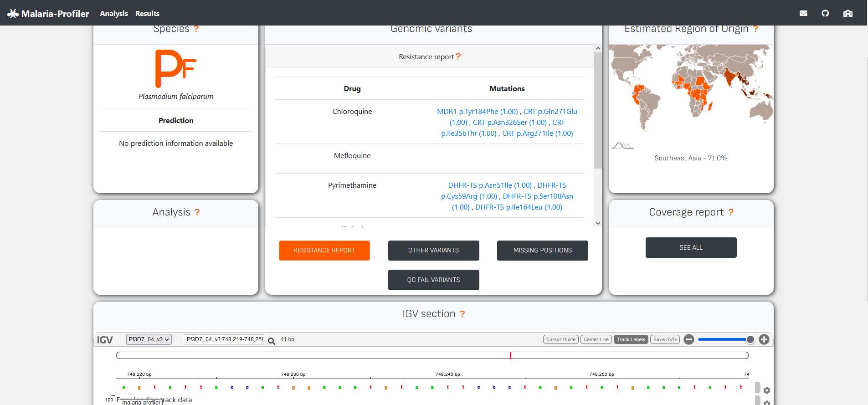This screenshot has height=405, width=868.
Task: Open the sequence track gear settings
Action: (767, 390)
